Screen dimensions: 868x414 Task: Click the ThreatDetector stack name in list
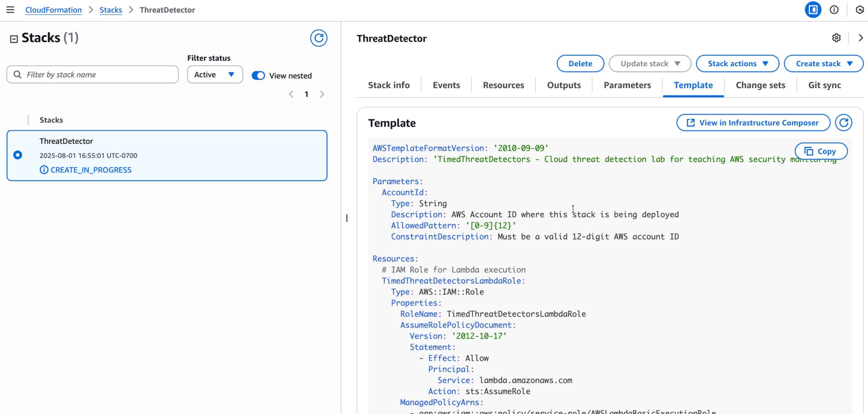point(66,141)
